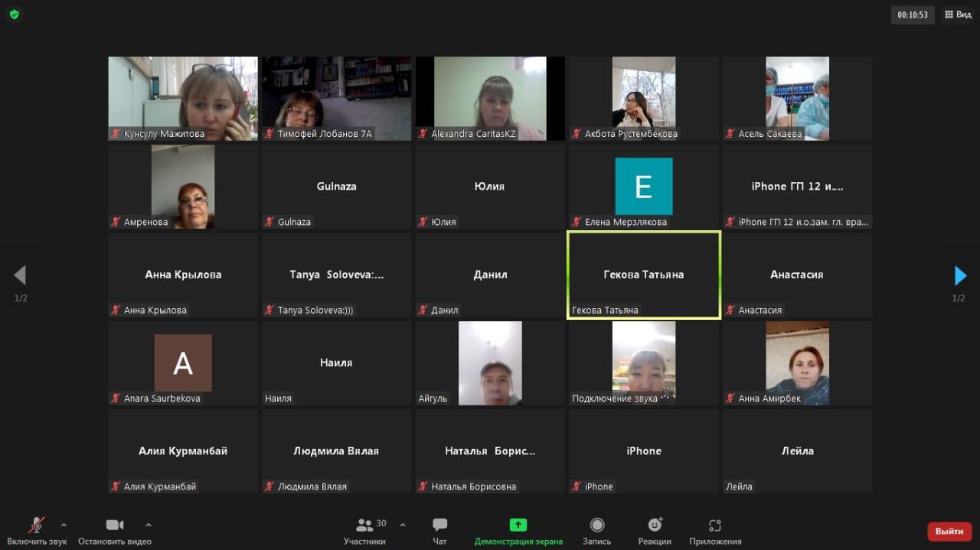Image resolution: width=980 pixels, height=550 pixels.
Task: Click the meeting timer display
Action: pyautogui.click(x=913, y=15)
